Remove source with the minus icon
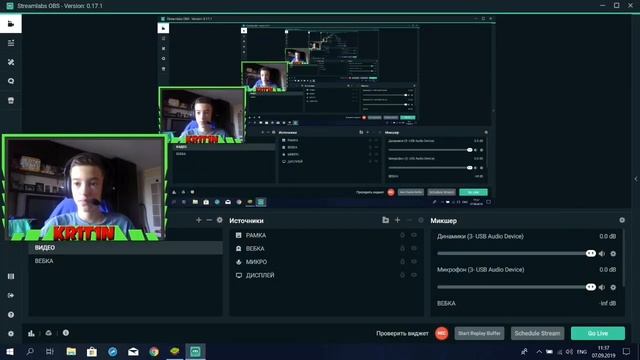The height and width of the screenshot is (360, 640). pos(409,220)
